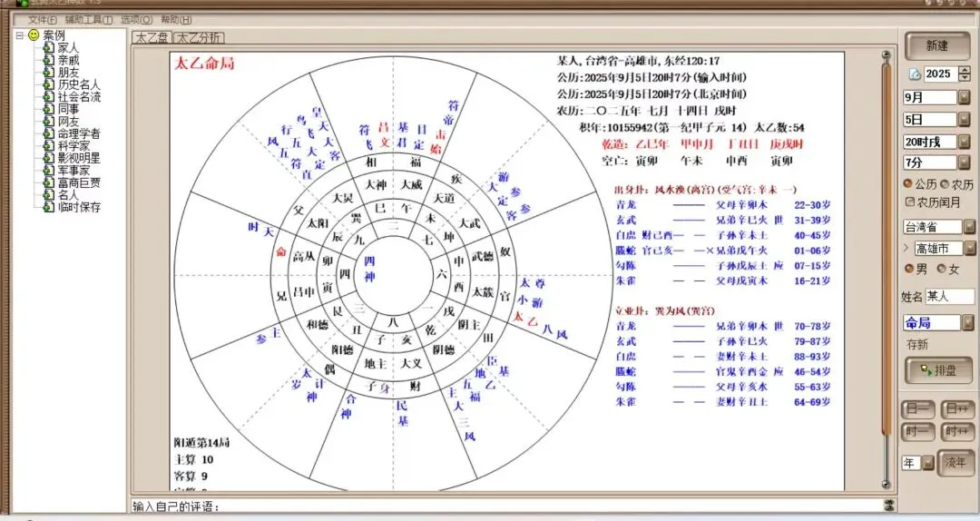Open the 辅助工具(T) menu

(89, 20)
